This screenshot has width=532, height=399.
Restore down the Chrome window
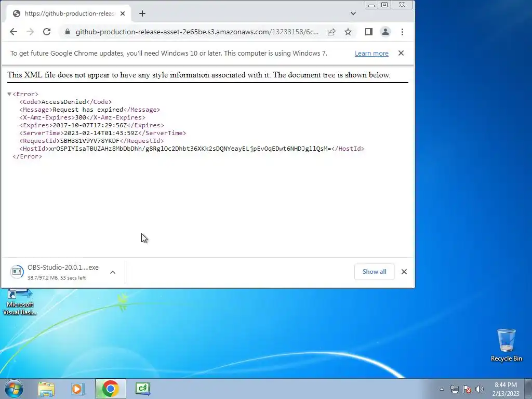pyautogui.click(x=384, y=5)
